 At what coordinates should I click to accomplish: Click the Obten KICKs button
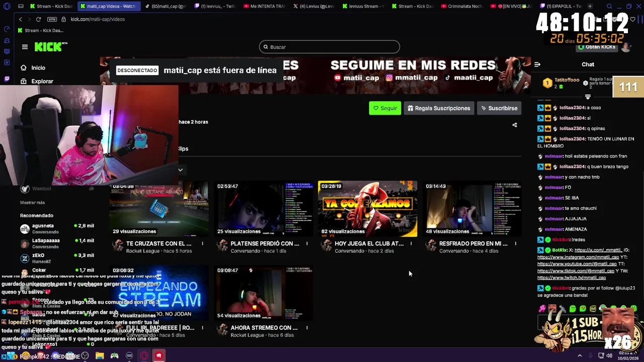pyautogui.click(x=597, y=47)
